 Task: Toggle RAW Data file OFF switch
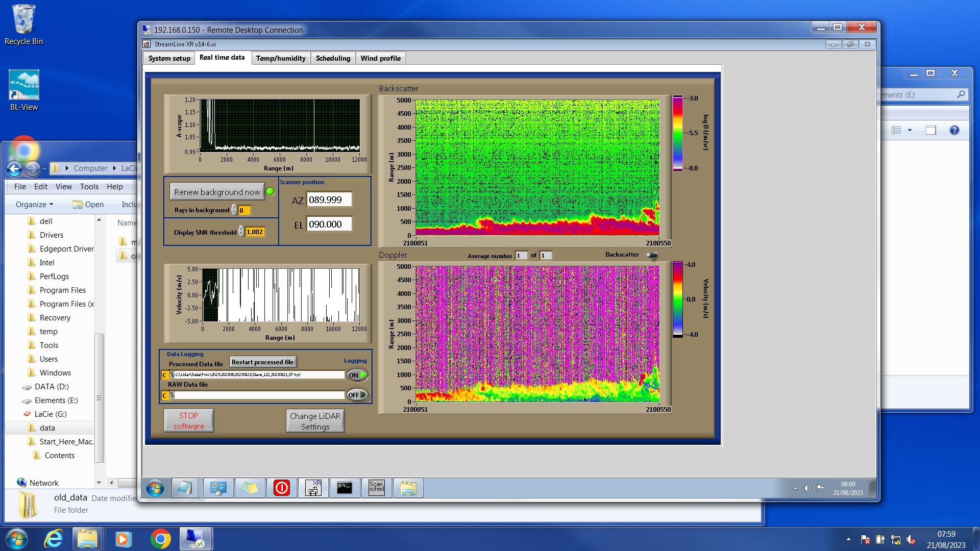click(x=357, y=395)
